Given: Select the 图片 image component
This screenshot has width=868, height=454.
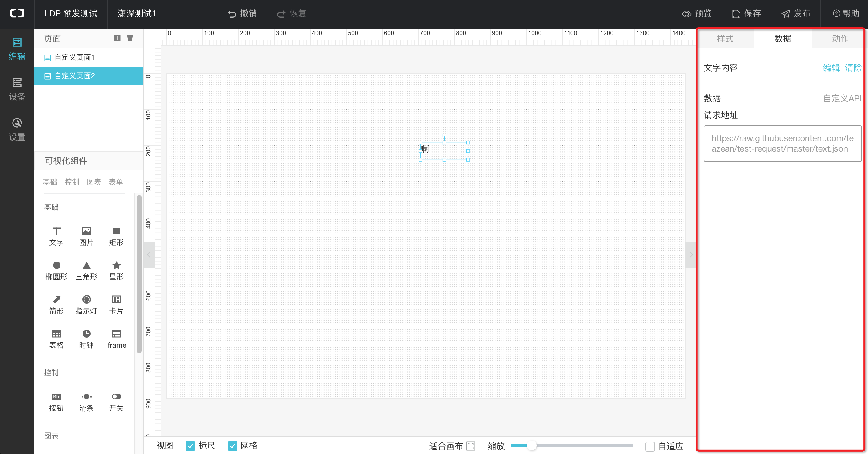Looking at the screenshot, I should pyautogui.click(x=86, y=236).
